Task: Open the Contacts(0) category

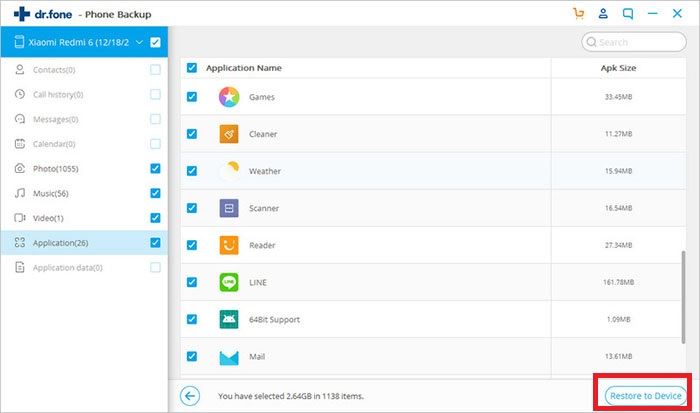Action: [x=84, y=70]
